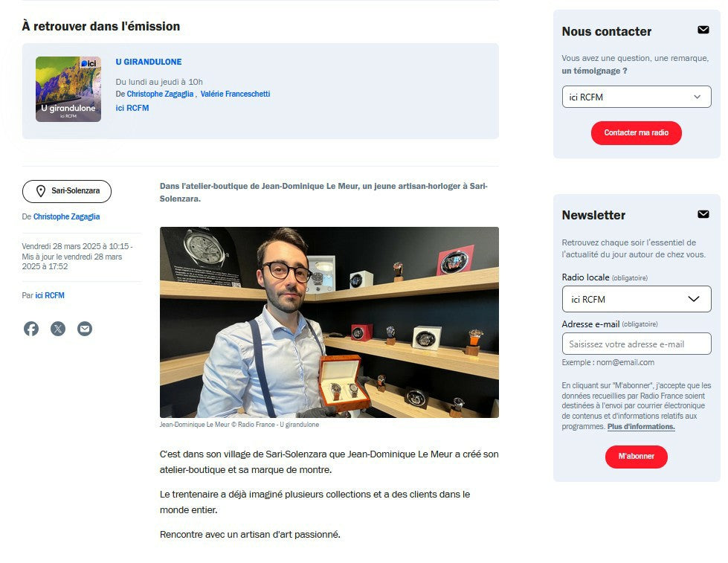
Task: Focus the Adresse e-mail input field
Action: coord(637,344)
